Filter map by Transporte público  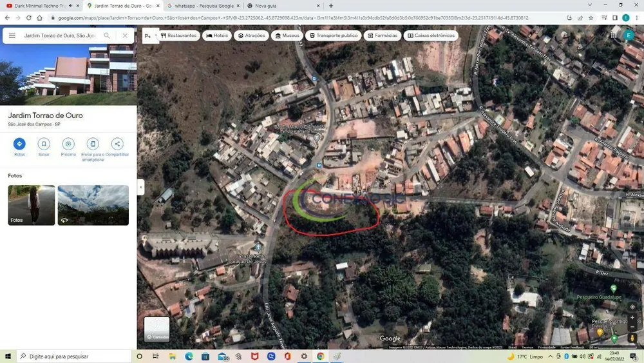click(x=333, y=35)
